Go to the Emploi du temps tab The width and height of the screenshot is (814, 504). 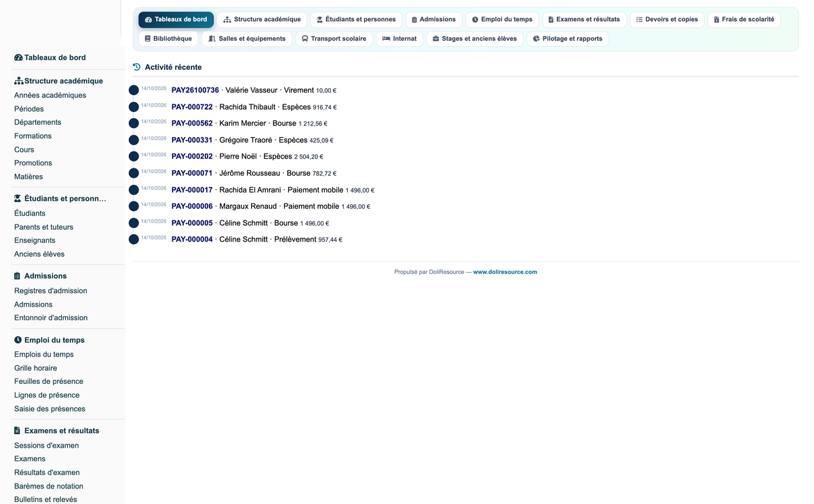[x=503, y=20]
